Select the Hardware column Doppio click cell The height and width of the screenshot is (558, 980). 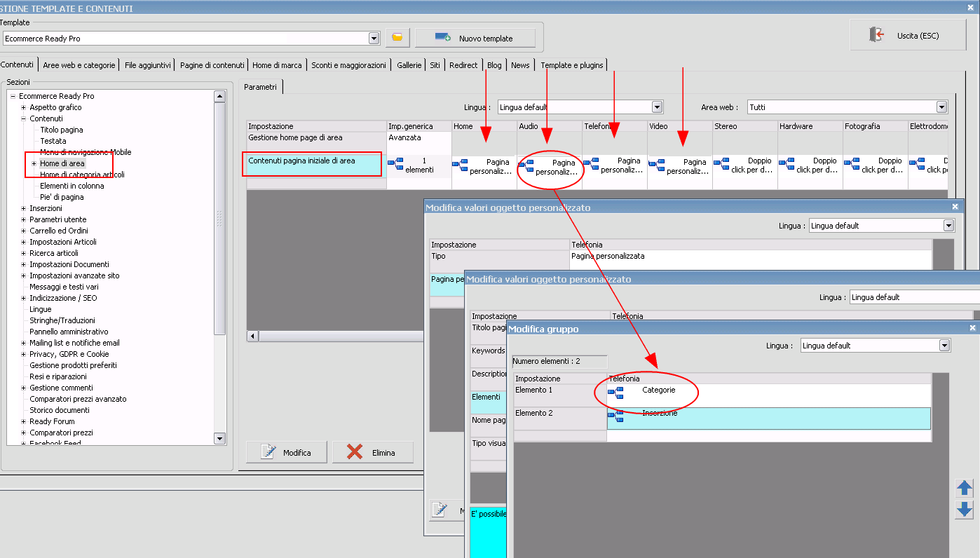click(x=810, y=165)
